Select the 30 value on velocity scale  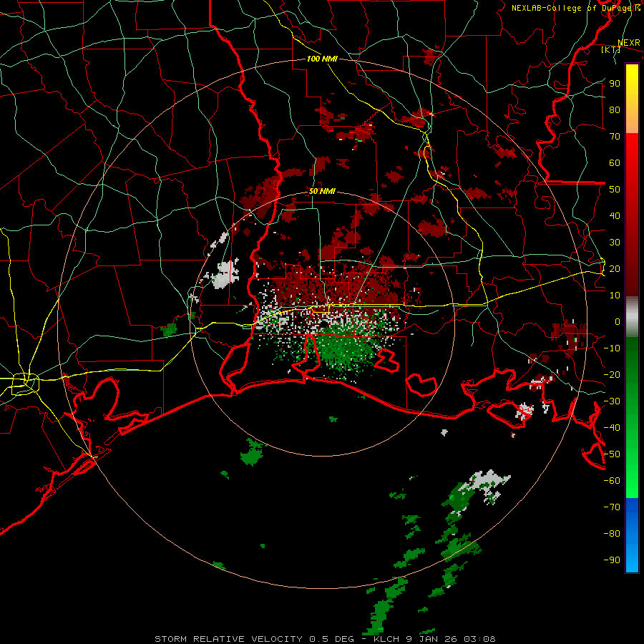coord(615,243)
